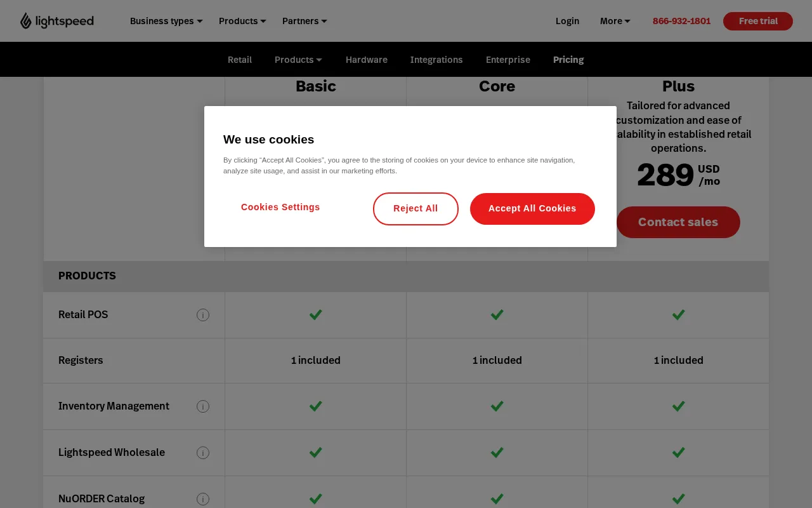The height and width of the screenshot is (508, 812).
Task: Click Inventory Management label
Action: click(x=114, y=406)
